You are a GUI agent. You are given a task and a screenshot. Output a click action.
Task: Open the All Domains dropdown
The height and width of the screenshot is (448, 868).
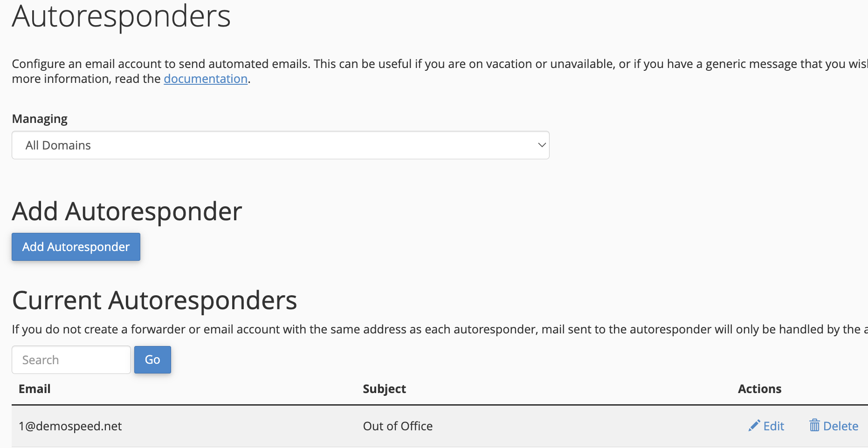[280, 145]
